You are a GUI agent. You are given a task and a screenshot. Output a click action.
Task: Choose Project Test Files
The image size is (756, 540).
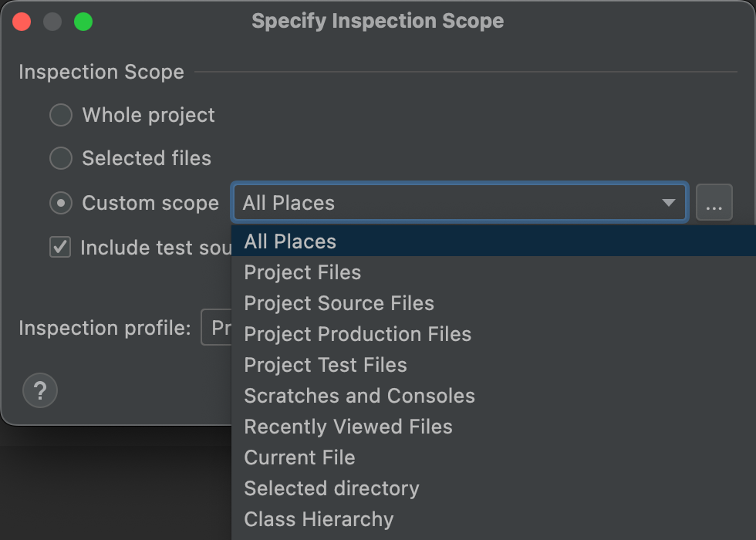[x=324, y=365]
